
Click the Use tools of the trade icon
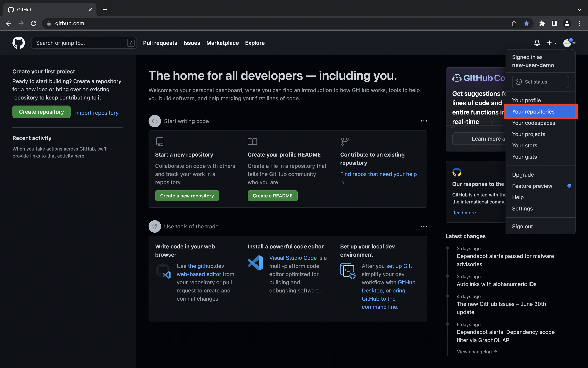click(155, 226)
